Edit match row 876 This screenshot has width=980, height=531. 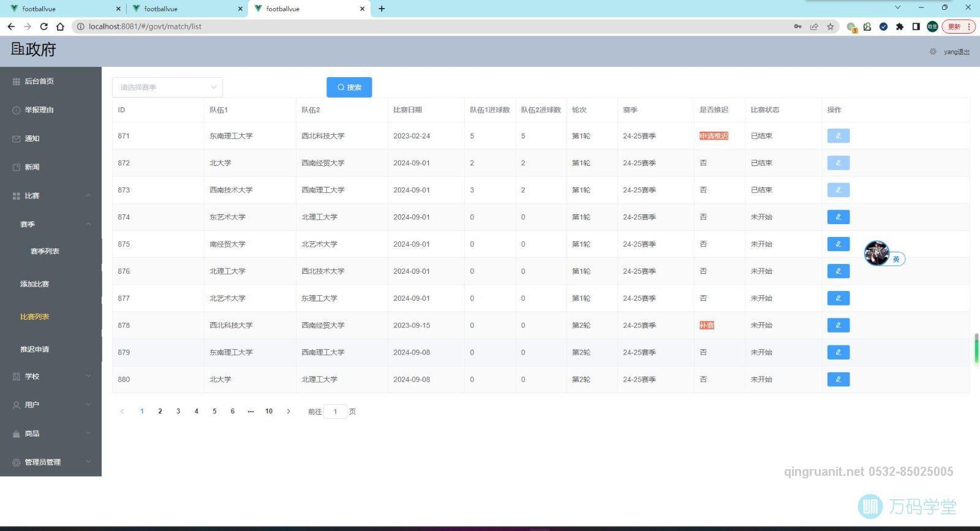838,271
